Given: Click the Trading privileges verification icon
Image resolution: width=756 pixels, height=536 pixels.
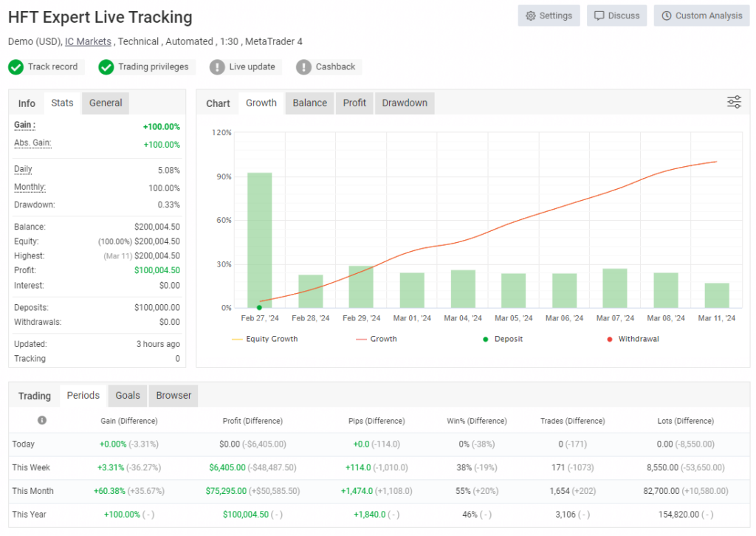Looking at the screenshot, I should tap(108, 66).
